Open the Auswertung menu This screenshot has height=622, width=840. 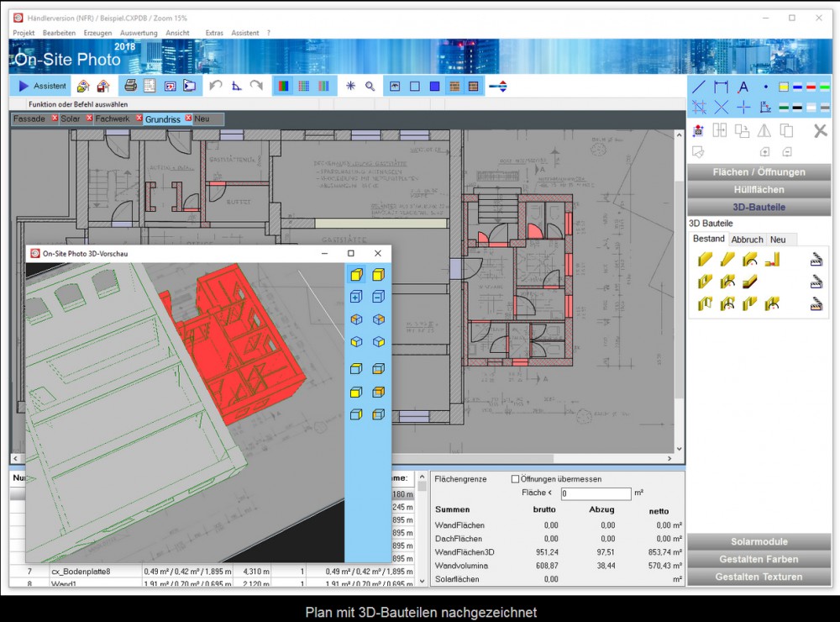click(x=139, y=33)
